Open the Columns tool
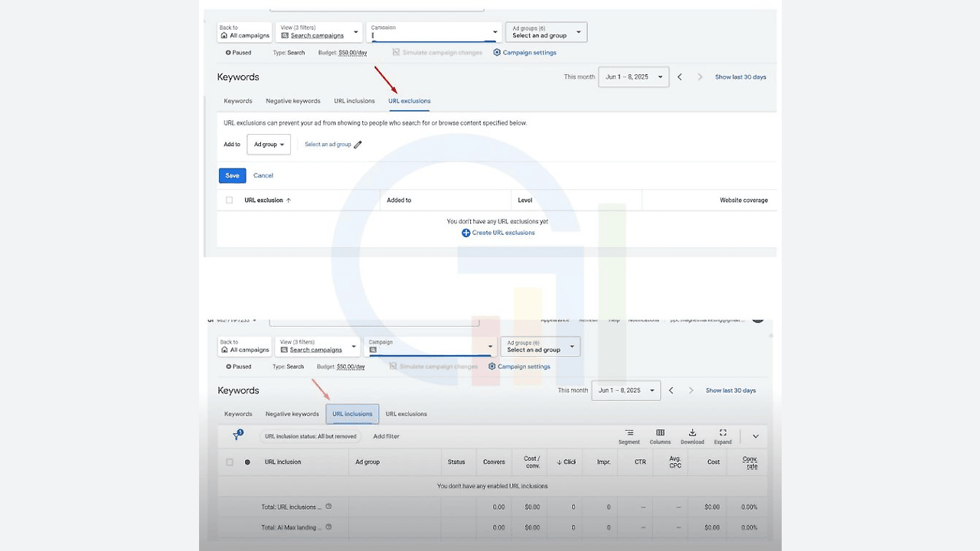 pyautogui.click(x=660, y=437)
